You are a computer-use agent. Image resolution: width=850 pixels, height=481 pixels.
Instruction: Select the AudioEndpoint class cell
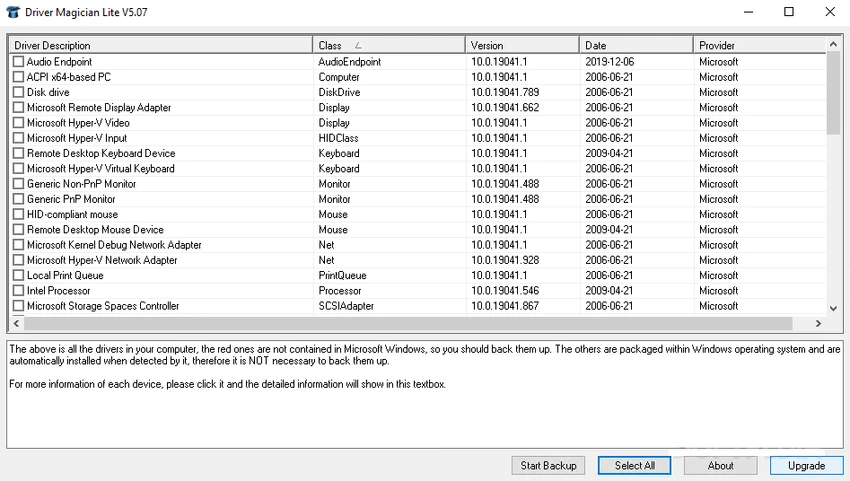pyautogui.click(x=350, y=62)
